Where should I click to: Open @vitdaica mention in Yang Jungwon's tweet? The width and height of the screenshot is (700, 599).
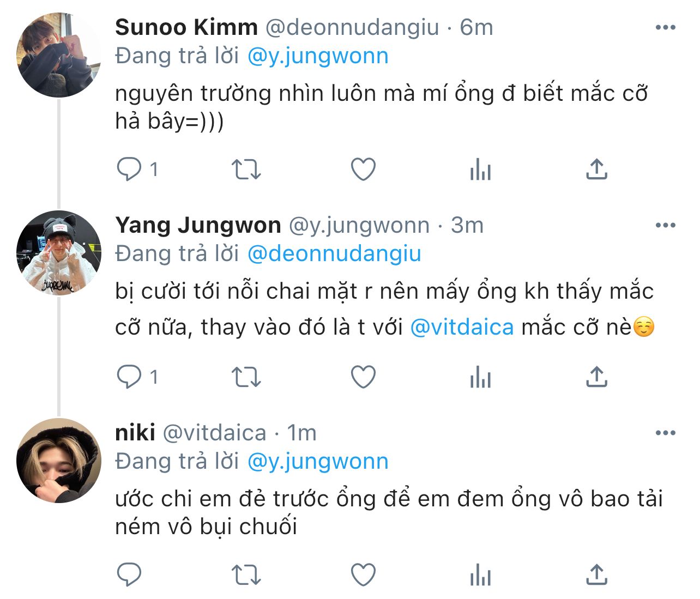(462, 327)
